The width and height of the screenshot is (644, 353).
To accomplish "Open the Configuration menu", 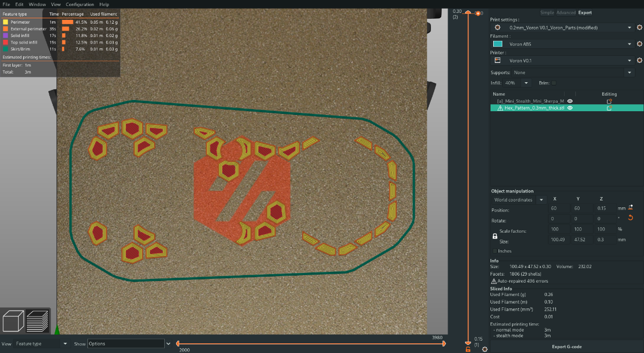I will tap(80, 4).
